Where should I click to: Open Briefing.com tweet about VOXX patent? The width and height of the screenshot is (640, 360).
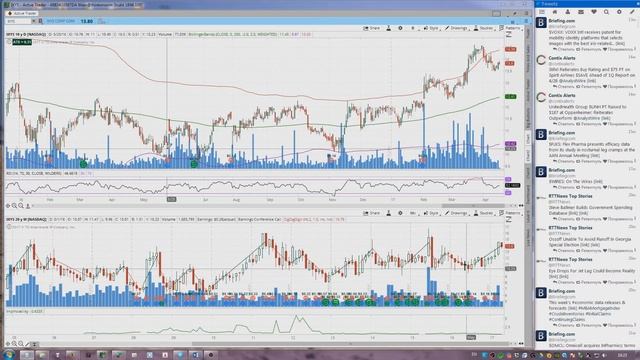click(587, 35)
